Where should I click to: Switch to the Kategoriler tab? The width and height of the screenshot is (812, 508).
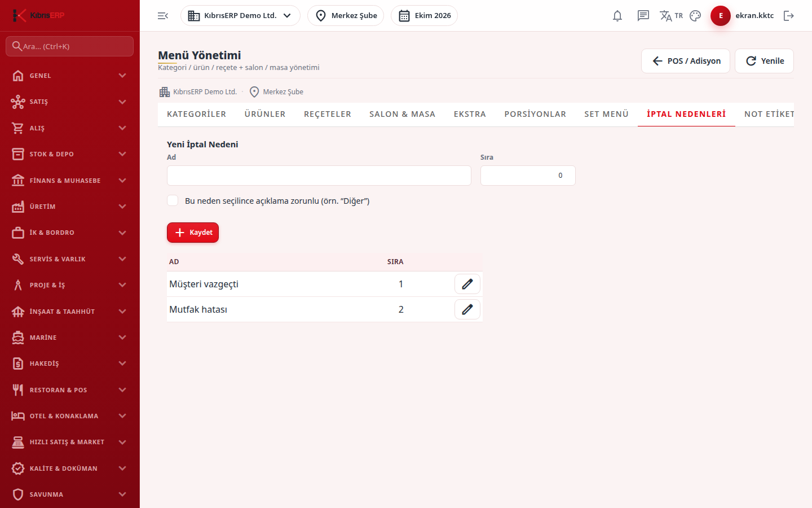196,114
